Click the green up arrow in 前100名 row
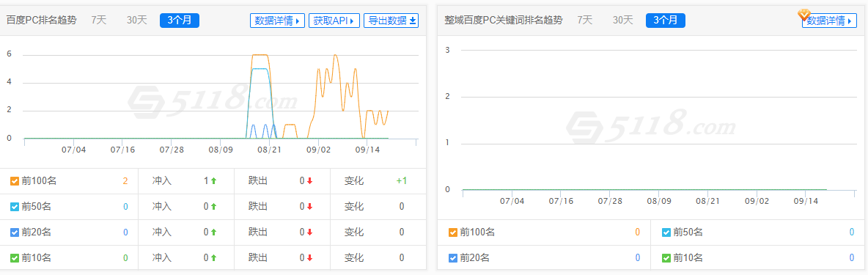 point(213,181)
